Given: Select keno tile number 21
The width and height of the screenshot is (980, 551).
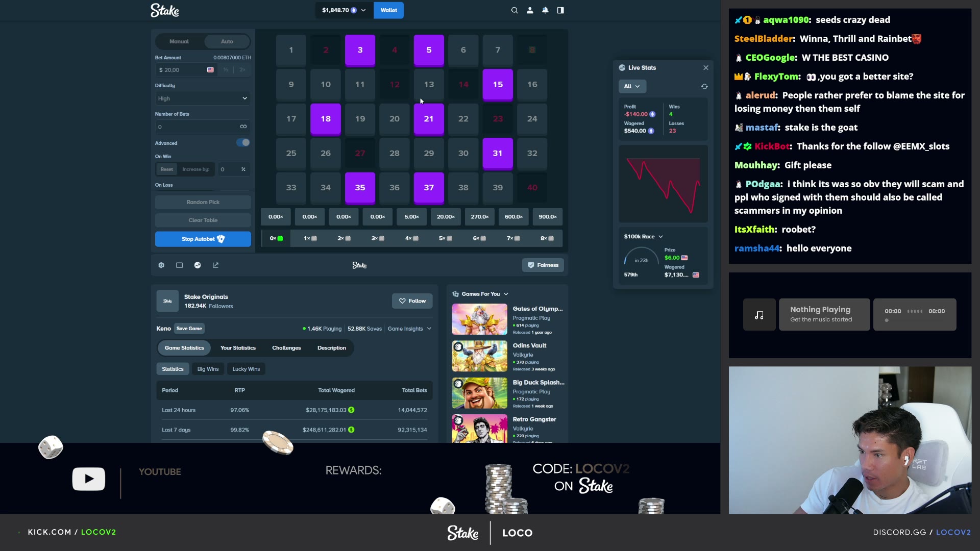Looking at the screenshot, I should point(429,119).
